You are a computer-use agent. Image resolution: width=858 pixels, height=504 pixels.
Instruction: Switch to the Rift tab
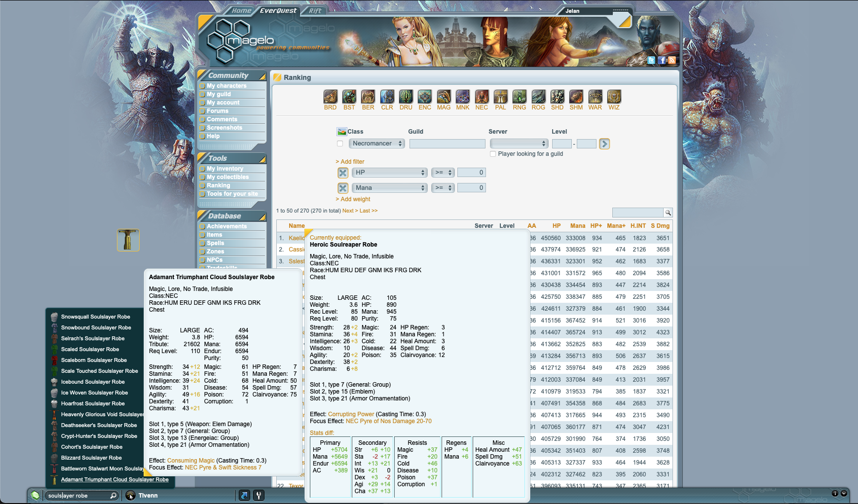[x=314, y=10]
